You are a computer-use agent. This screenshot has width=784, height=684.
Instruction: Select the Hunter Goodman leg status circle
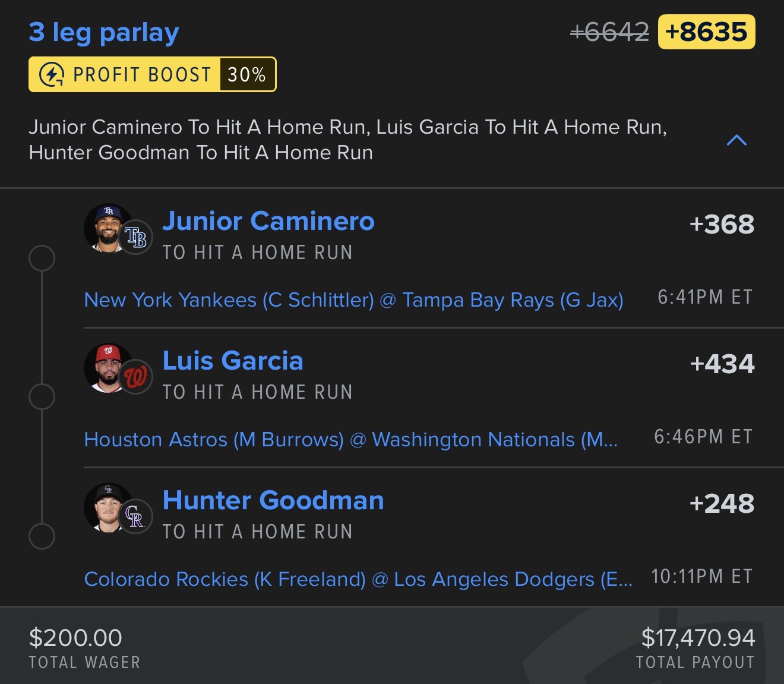coord(42,536)
